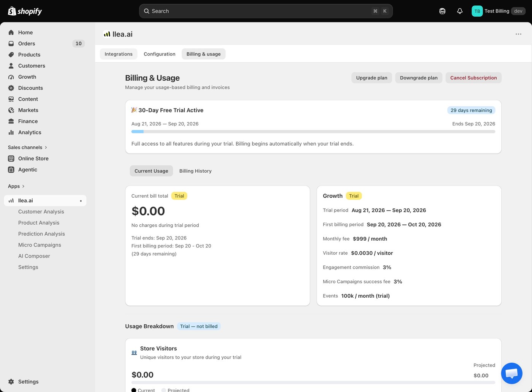
Task: Click the search magnifier icon
Action: (146, 11)
